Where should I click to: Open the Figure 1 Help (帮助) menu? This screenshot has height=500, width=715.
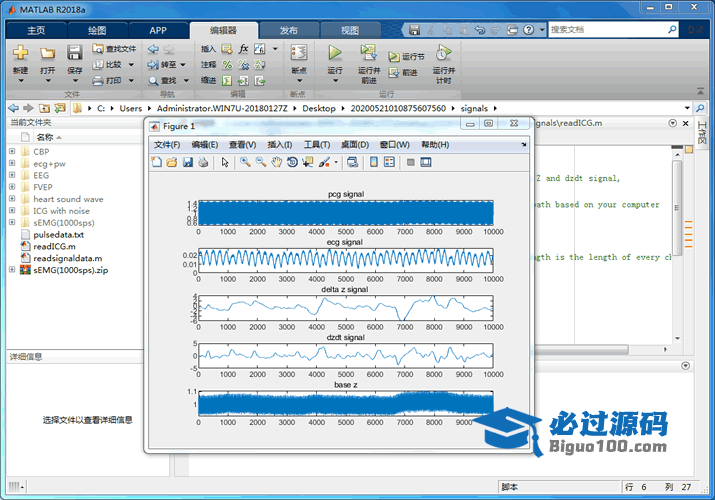(435, 145)
